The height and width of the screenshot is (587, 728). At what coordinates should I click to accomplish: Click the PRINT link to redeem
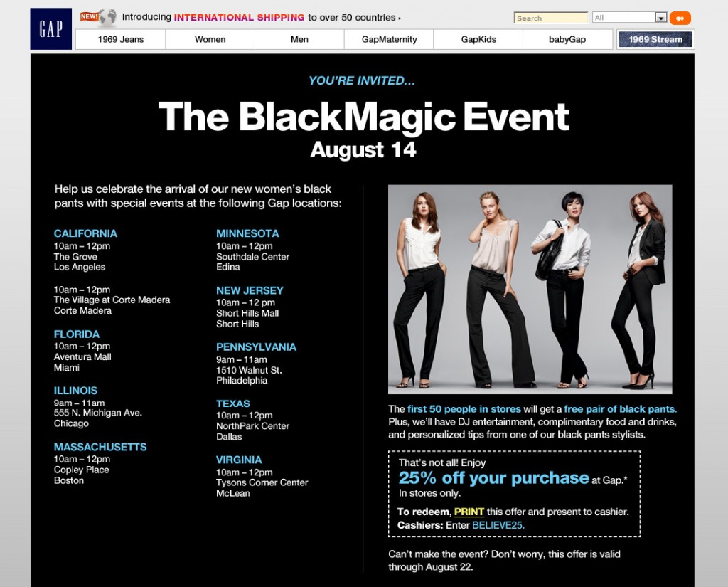tap(469, 512)
